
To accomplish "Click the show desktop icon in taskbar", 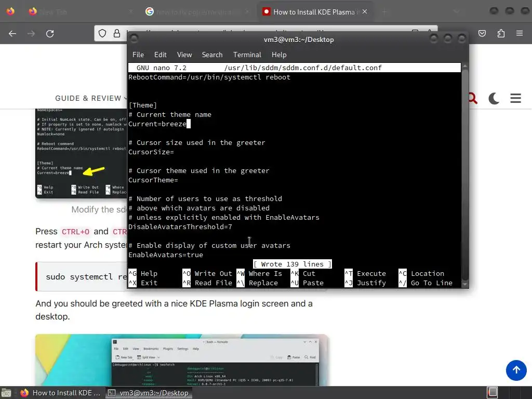I will 6,393.
